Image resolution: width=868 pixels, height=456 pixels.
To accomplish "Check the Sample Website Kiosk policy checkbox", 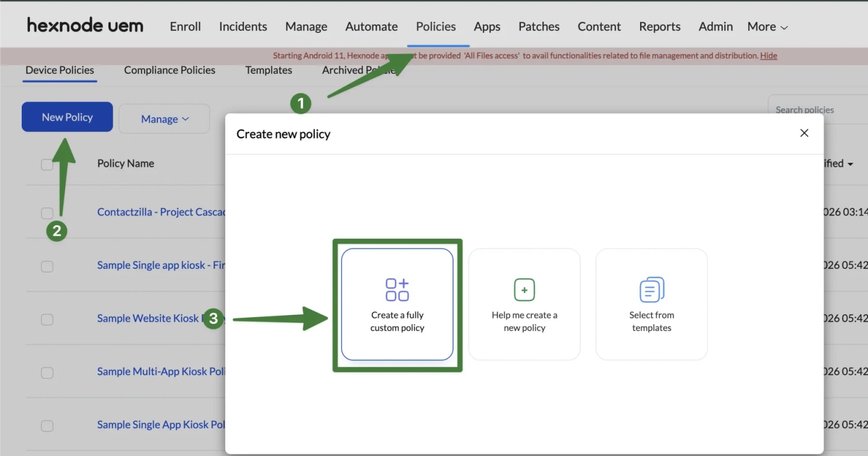I will click(47, 319).
